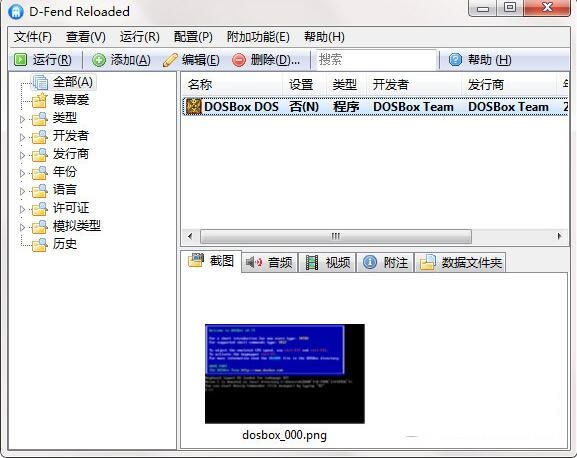Expand the 开发者 tree node
Image resolution: width=577 pixels, height=458 pixels.
(x=22, y=137)
